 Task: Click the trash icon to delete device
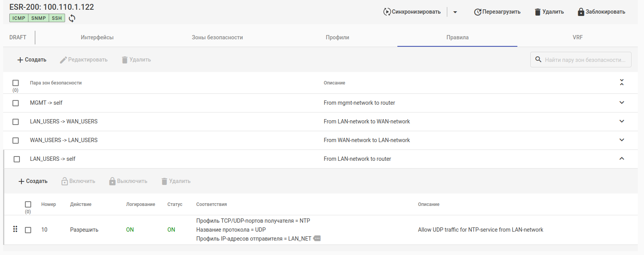538,12
